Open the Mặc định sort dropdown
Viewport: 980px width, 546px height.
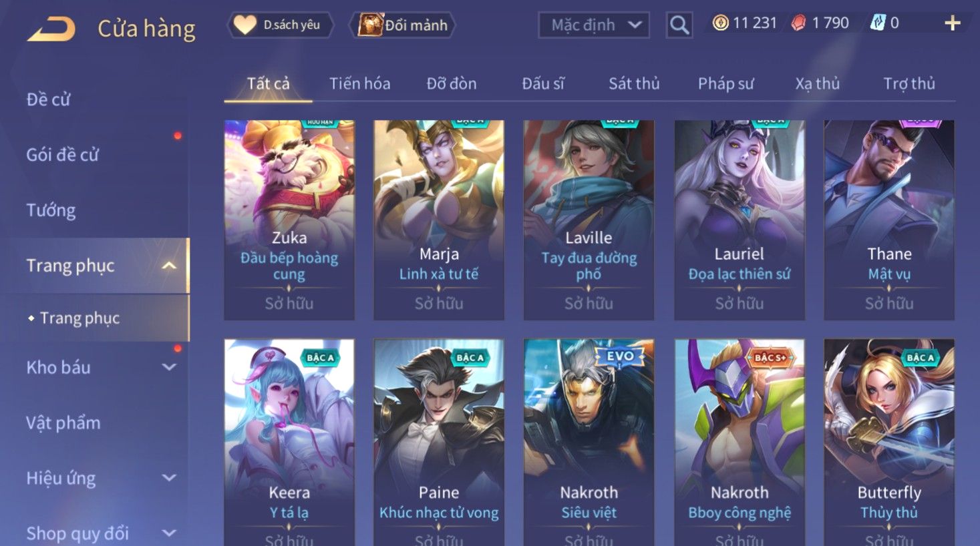594,25
